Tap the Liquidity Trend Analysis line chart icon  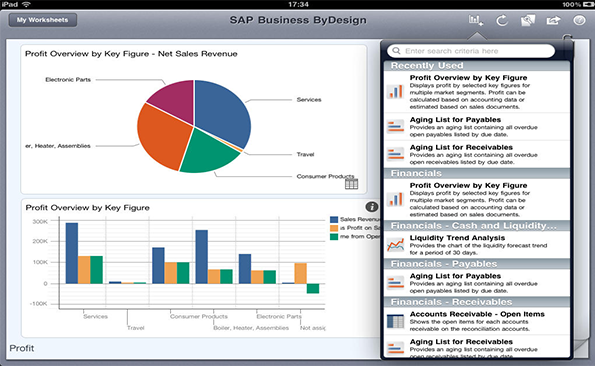(395, 245)
